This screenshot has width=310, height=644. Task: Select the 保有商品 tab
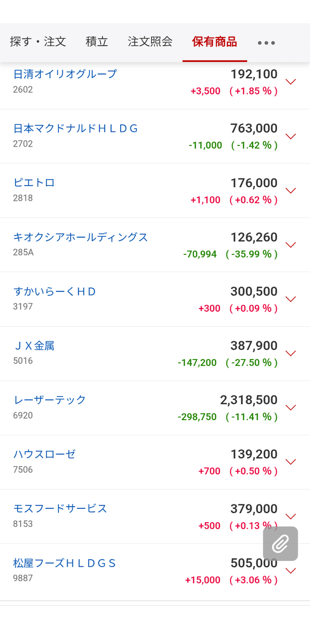tap(215, 42)
